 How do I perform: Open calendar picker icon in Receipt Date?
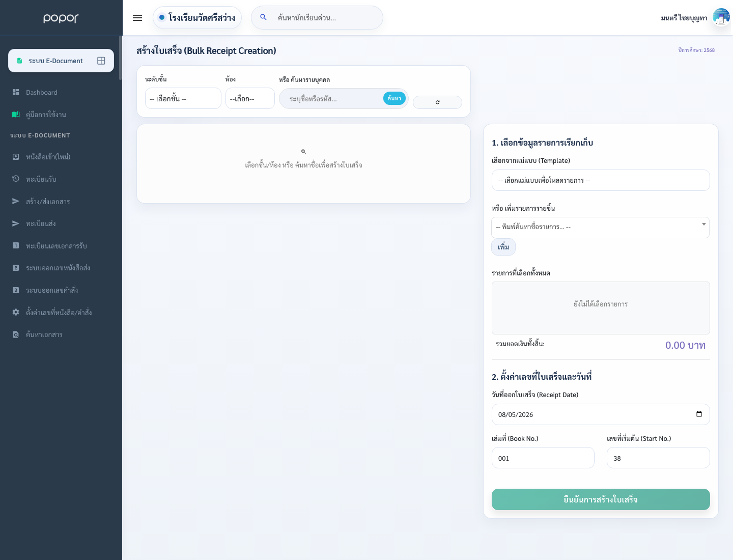(699, 414)
